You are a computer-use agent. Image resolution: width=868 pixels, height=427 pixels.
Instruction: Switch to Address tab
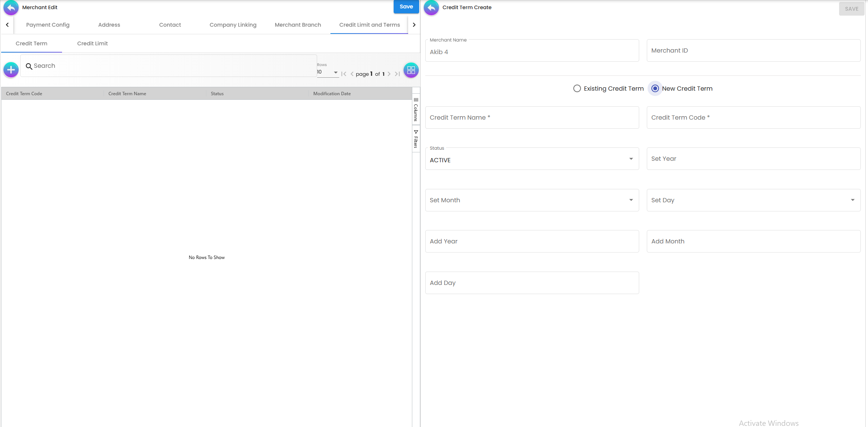pyautogui.click(x=109, y=25)
